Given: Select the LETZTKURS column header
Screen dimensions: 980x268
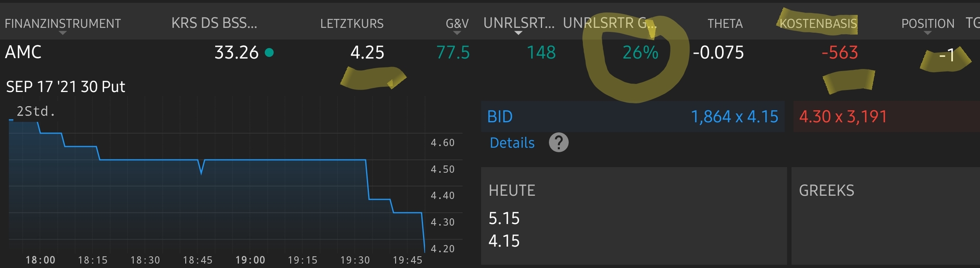Looking at the screenshot, I should click(352, 23).
